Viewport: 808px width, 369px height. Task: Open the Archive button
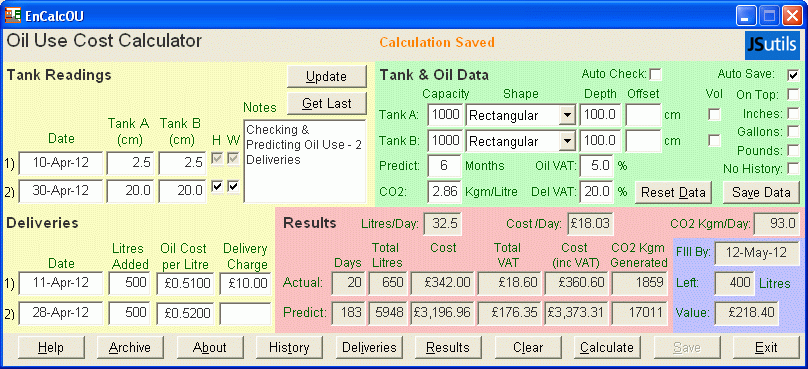click(x=129, y=347)
